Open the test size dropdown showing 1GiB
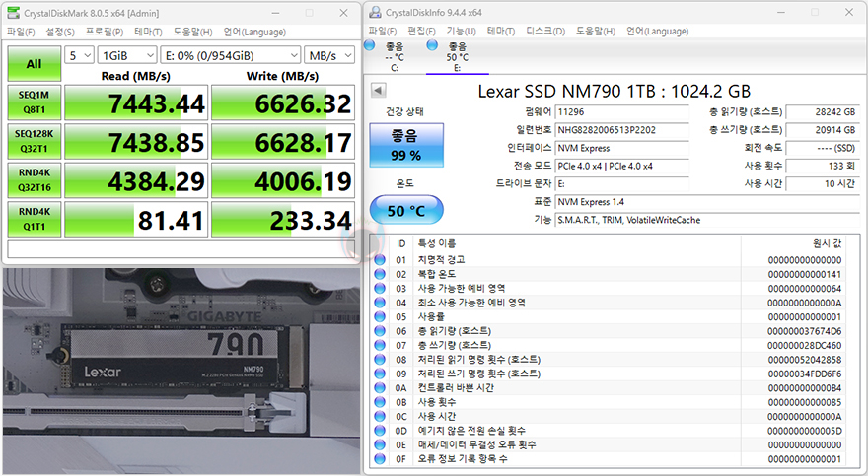868x476 pixels. point(127,55)
